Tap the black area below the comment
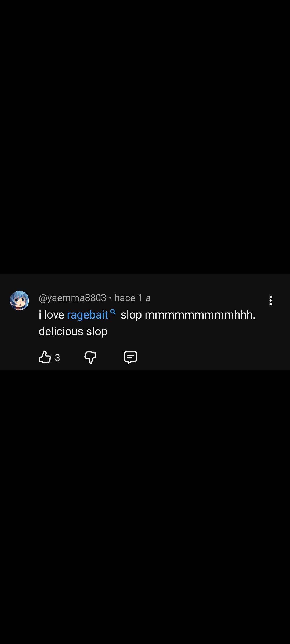Screen dimensions: 290x644 point(145,510)
